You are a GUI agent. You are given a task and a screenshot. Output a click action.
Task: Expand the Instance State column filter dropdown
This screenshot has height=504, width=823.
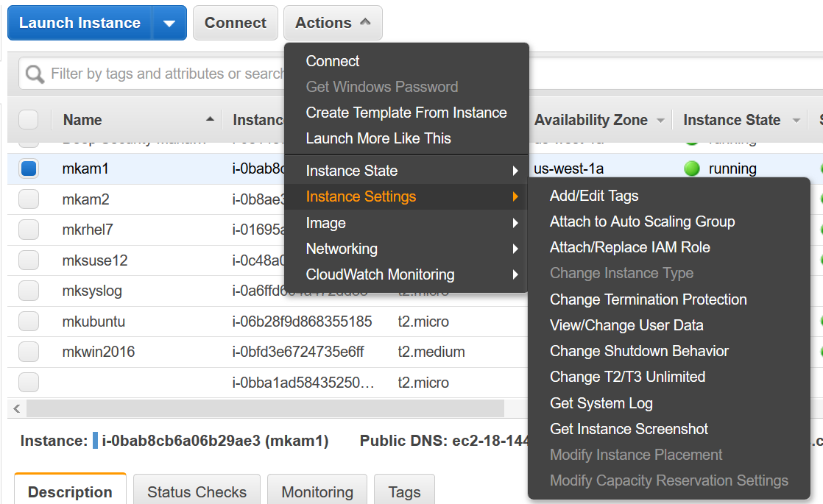[x=796, y=120]
